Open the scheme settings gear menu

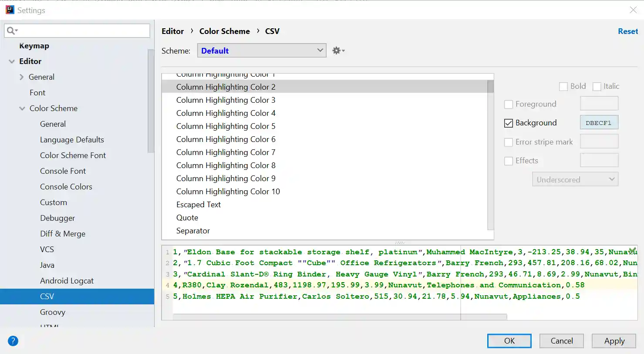pos(337,50)
